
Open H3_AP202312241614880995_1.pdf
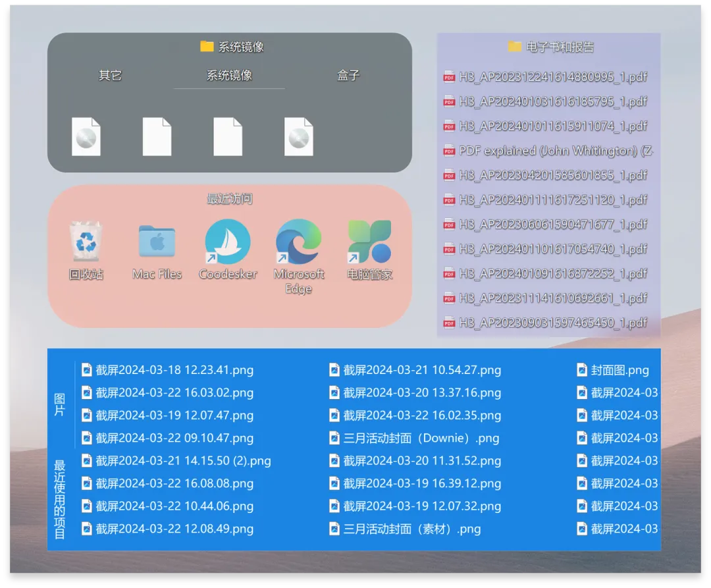(552, 77)
